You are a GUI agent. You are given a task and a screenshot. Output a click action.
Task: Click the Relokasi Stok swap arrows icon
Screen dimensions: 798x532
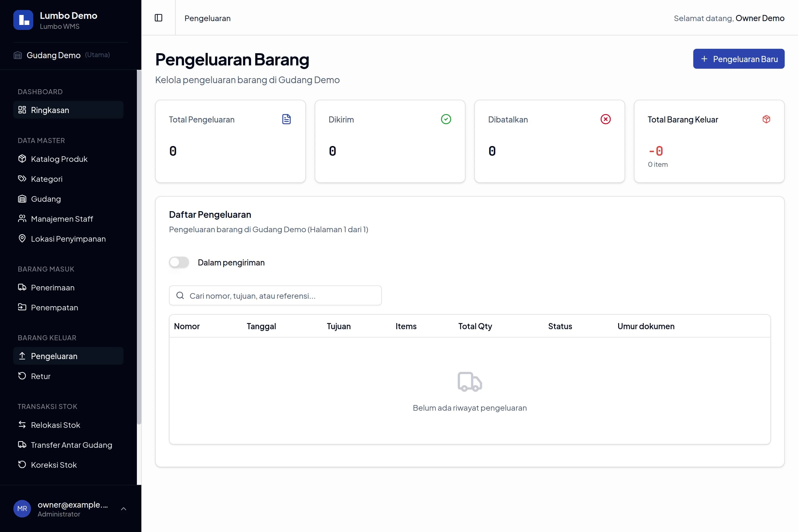[22, 424]
